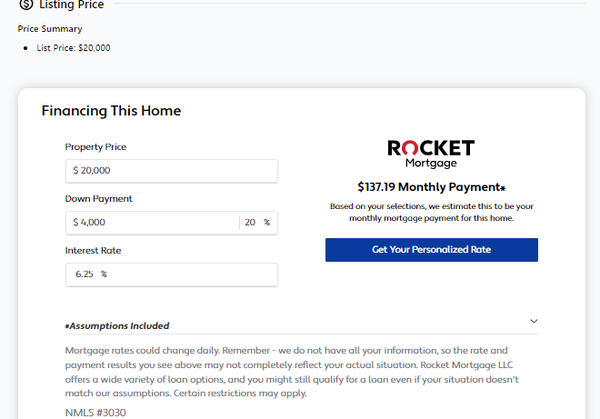600x419 pixels.
Task: Click Get Your Personalized Rate button
Action: click(431, 250)
